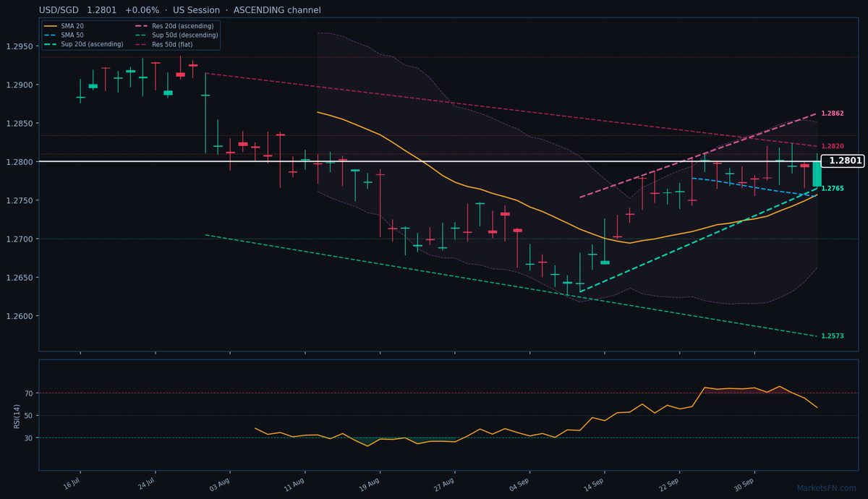The height and width of the screenshot is (499, 868).
Task: Click the RSI(14) axis label
Action: point(17,416)
